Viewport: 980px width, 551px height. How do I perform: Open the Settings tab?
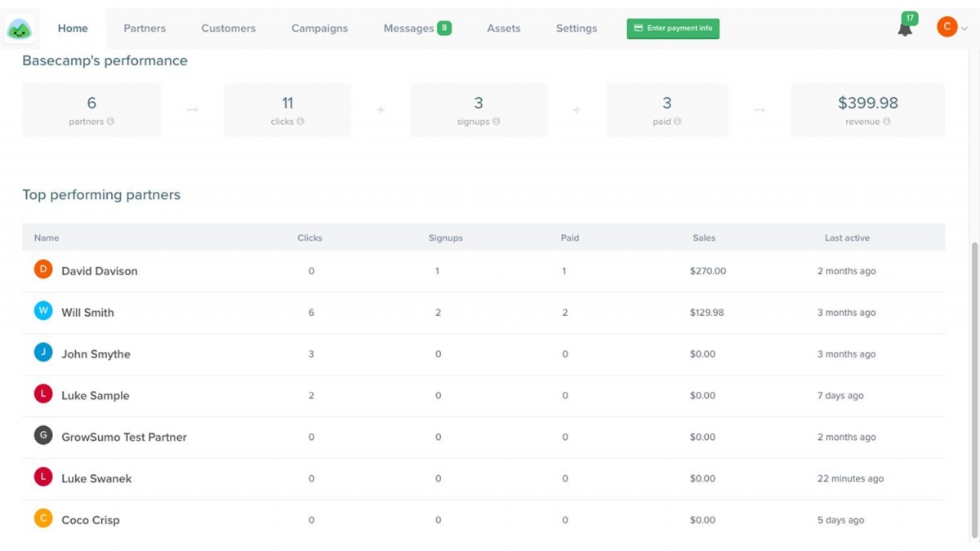click(576, 27)
